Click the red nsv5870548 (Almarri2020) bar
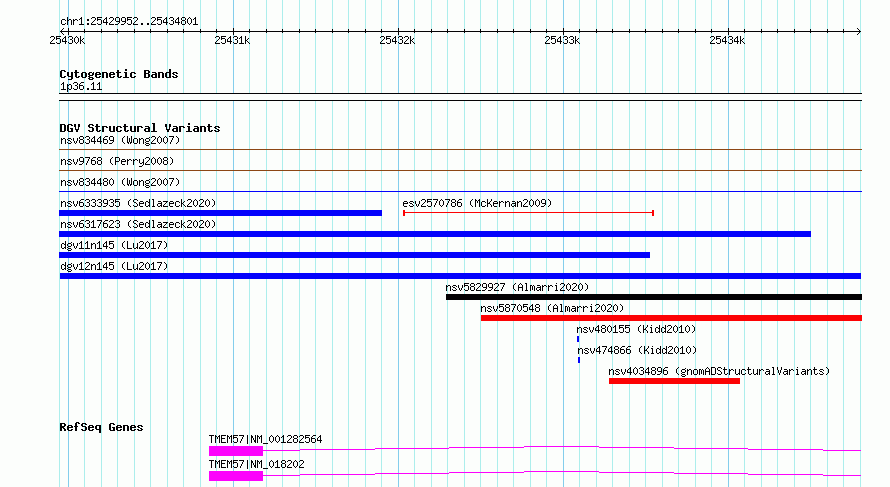Image resolution: width=890 pixels, height=487 pixels. [x=671, y=318]
